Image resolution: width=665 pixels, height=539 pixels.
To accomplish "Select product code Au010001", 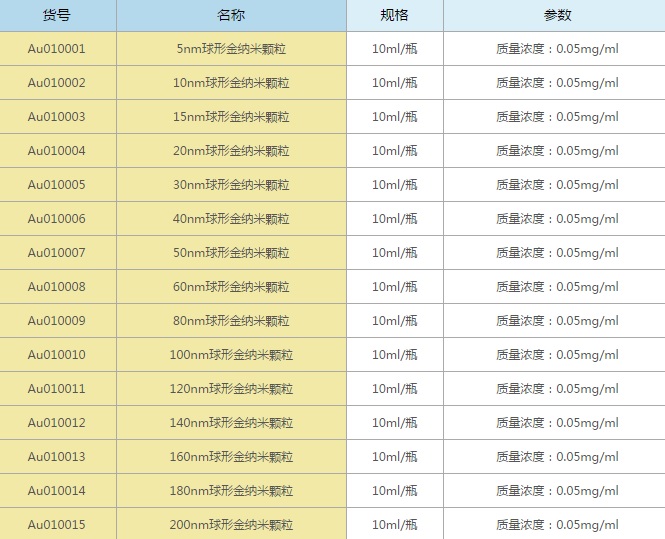I will coord(57,49).
